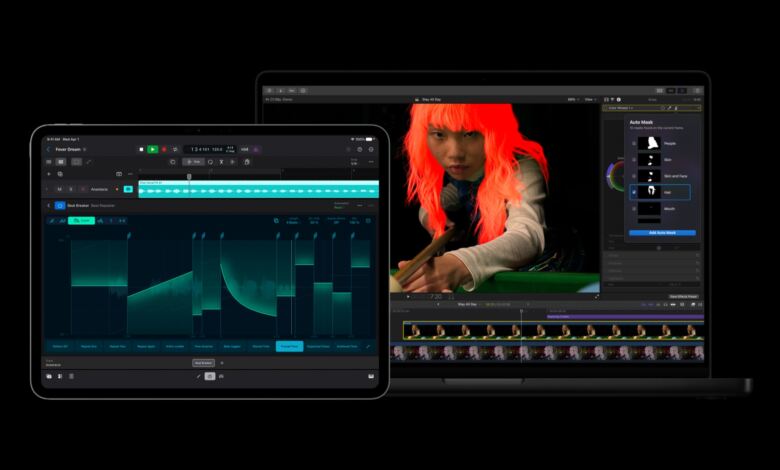Check the People mask checkbox
The width and height of the screenshot is (780, 470).
634,143
